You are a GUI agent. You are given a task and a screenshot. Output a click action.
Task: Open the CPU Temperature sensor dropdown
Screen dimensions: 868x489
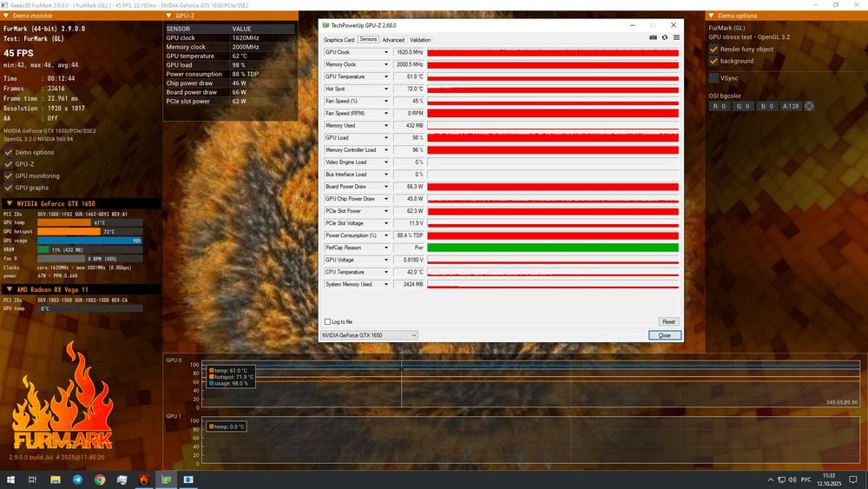pyautogui.click(x=386, y=272)
